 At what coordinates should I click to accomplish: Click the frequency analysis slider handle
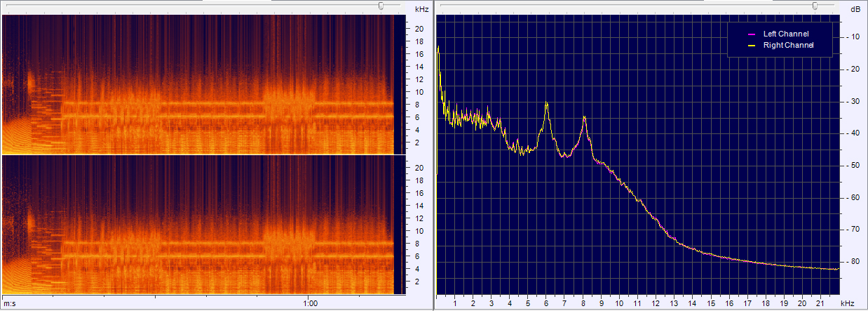(x=814, y=6)
